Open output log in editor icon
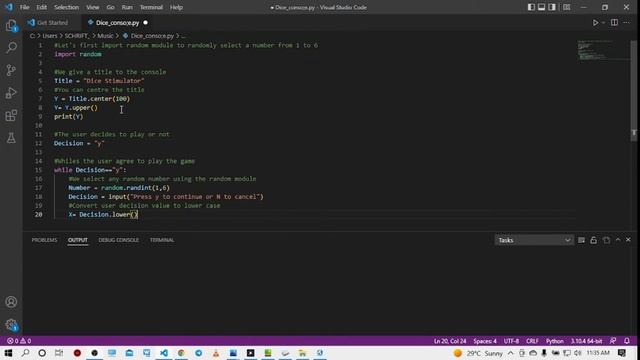The width and height of the screenshot is (640, 360). [607, 240]
